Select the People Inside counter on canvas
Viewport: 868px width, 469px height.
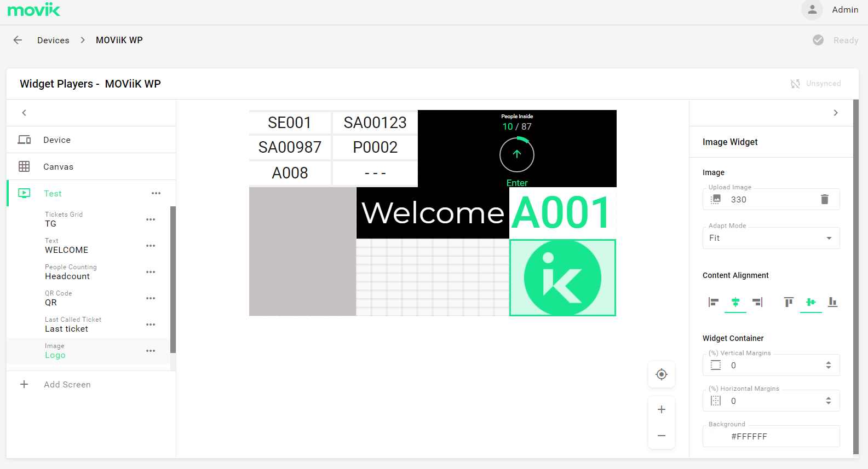tap(517, 148)
